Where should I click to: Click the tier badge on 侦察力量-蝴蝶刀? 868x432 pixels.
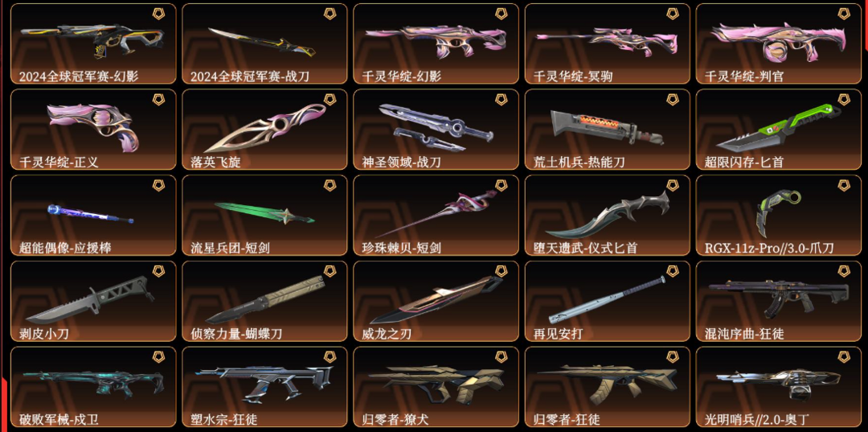coord(330,271)
